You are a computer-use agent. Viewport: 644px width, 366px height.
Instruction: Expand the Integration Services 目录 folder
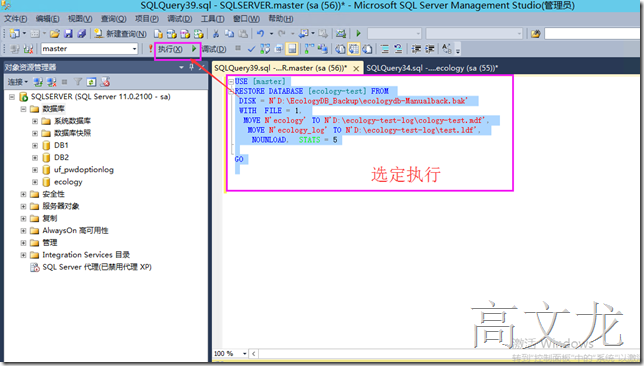point(23,255)
